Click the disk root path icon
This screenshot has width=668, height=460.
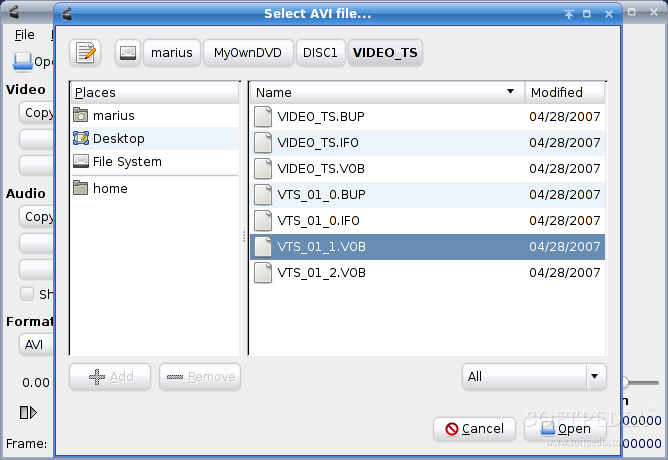pyautogui.click(x=127, y=52)
